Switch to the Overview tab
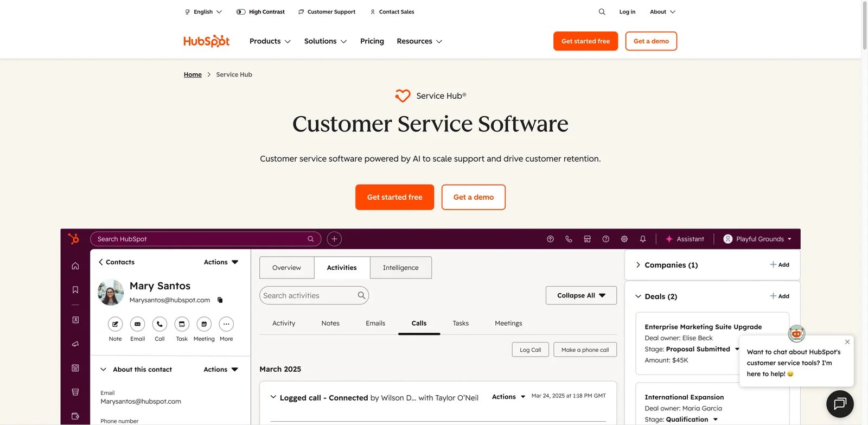 (286, 268)
